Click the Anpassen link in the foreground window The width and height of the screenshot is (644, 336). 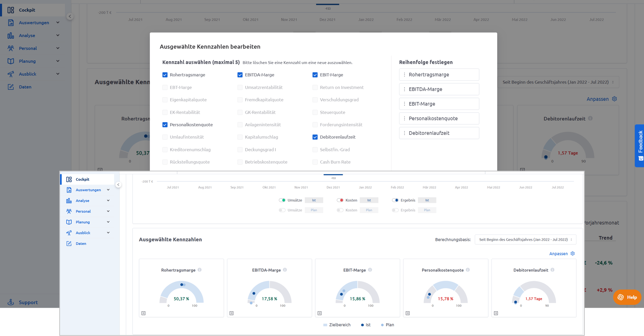coord(558,254)
